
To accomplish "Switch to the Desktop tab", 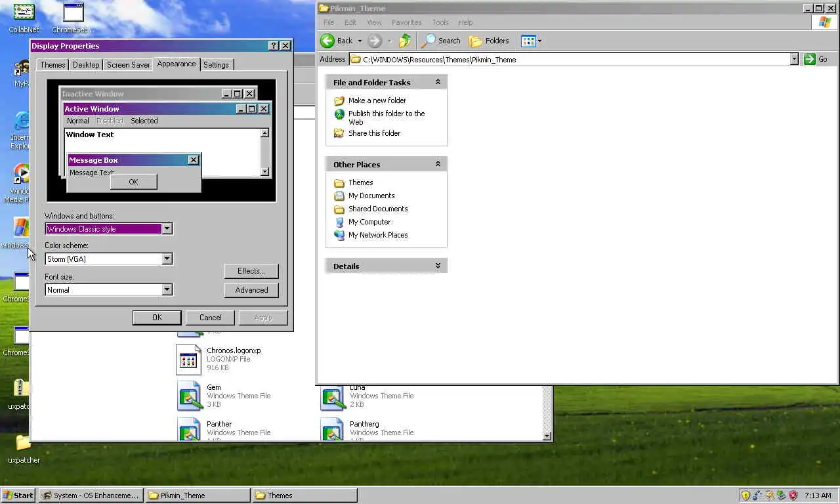I will (x=86, y=65).
